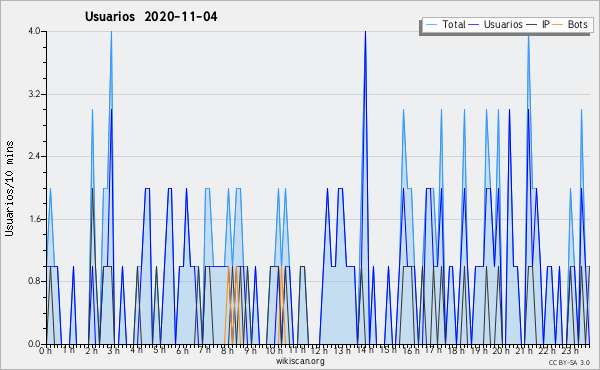Image resolution: width=600 pixels, height=370 pixels.
Task: Click the 'Usuarios 2020-11-04' chart title
Action: coord(151,17)
